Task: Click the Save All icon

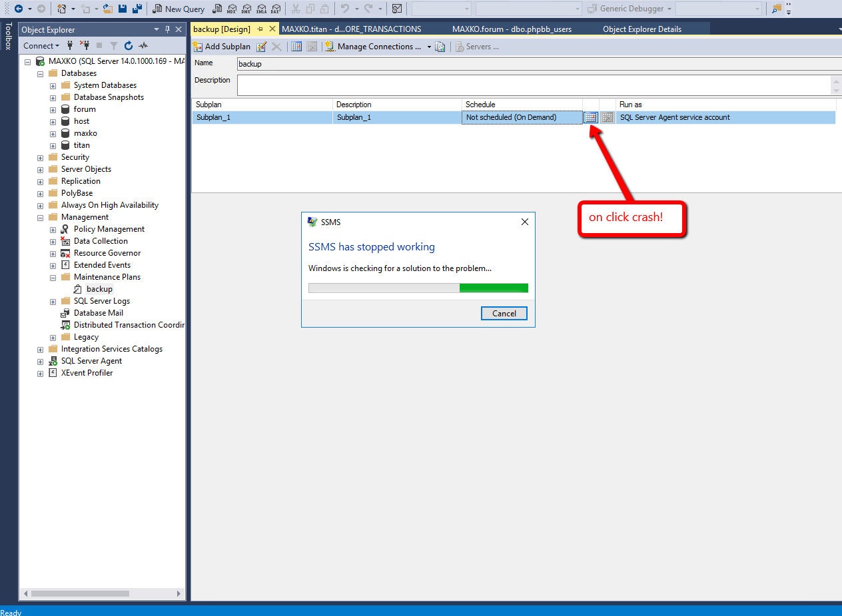Action: [x=137, y=9]
